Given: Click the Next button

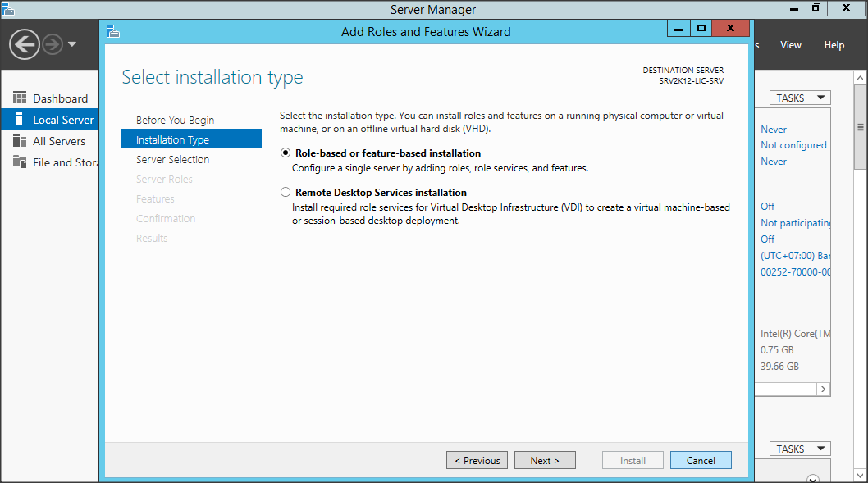Looking at the screenshot, I should pyautogui.click(x=545, y=460).
